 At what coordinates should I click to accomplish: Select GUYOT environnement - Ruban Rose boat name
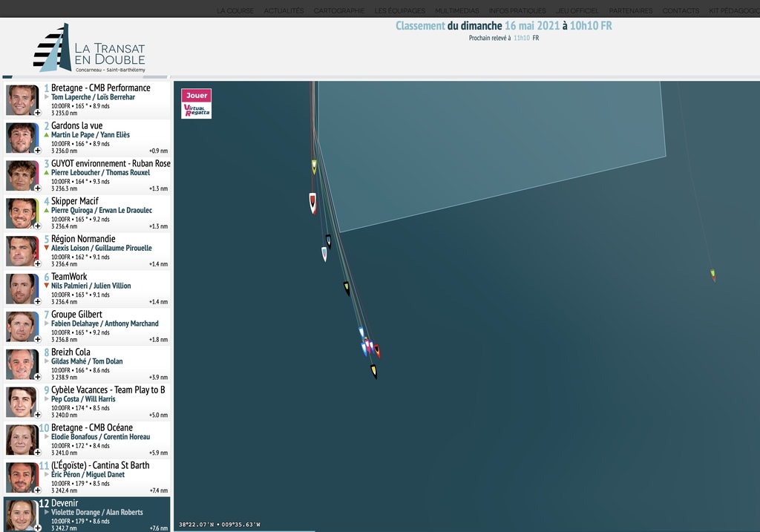111,163
